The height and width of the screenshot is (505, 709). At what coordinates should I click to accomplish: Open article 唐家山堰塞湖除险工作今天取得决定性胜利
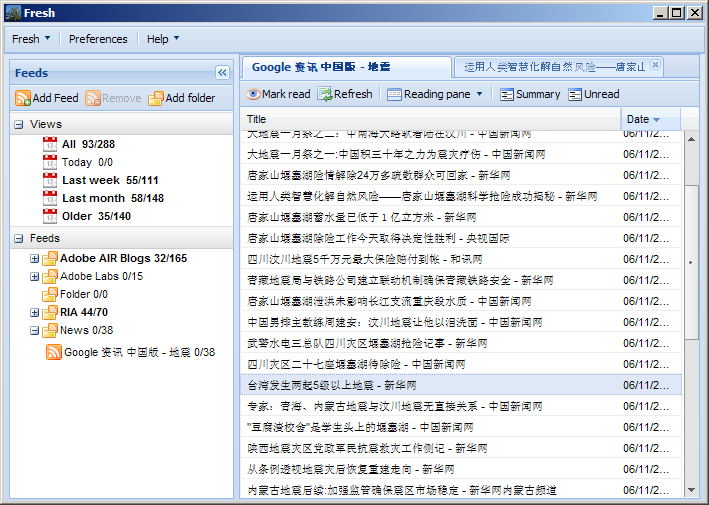pyautogui.click(x=461, y=238)
